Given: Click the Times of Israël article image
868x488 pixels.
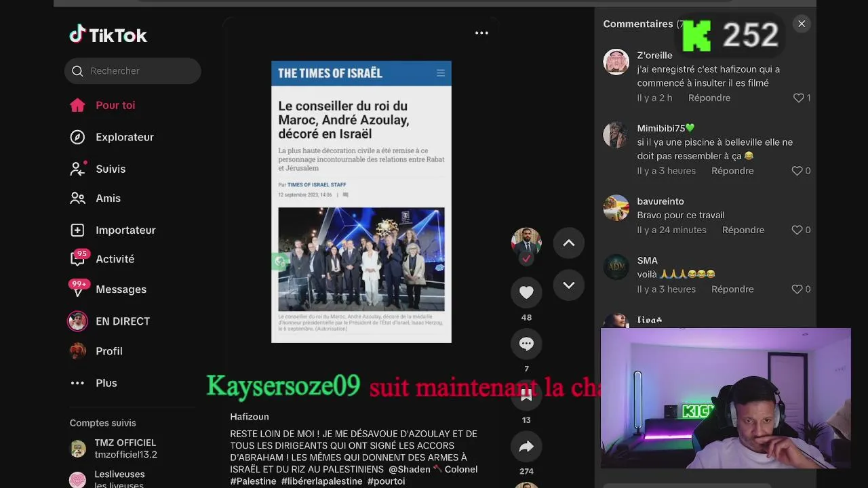Looking at the screenshot, I should 361,259.
